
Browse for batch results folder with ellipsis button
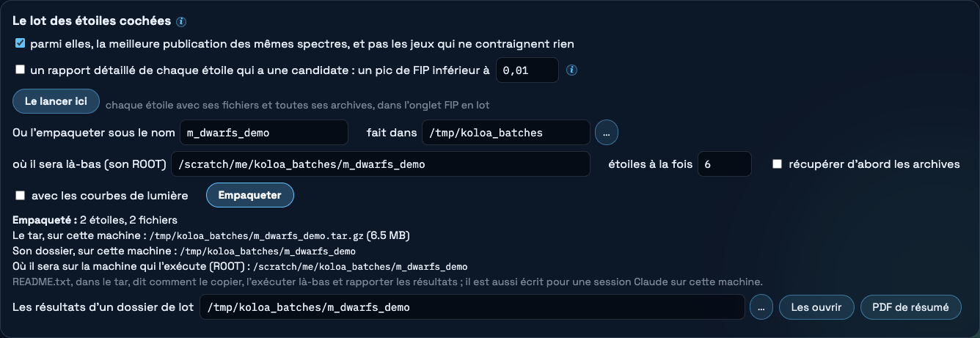click(761, 307)
